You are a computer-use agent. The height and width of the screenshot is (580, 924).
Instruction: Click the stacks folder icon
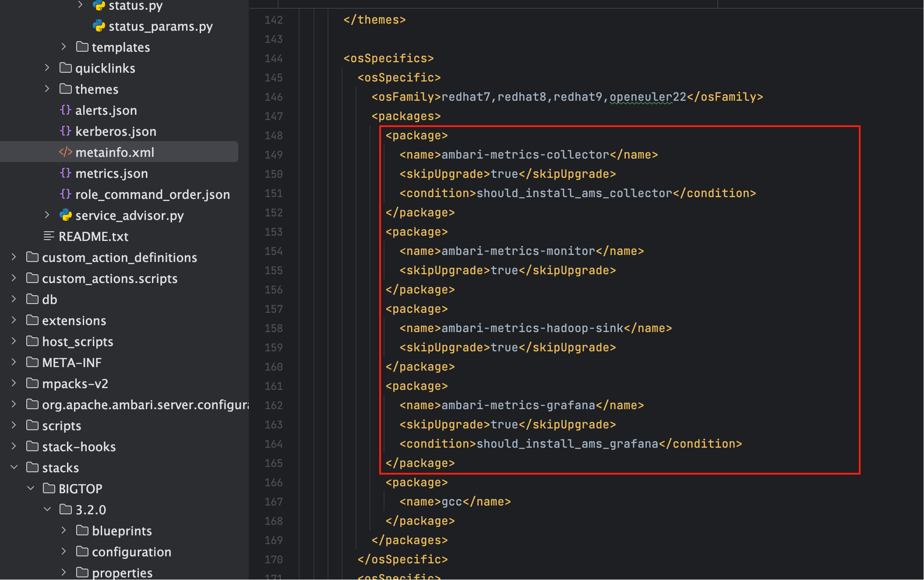(x=32, y=467)
